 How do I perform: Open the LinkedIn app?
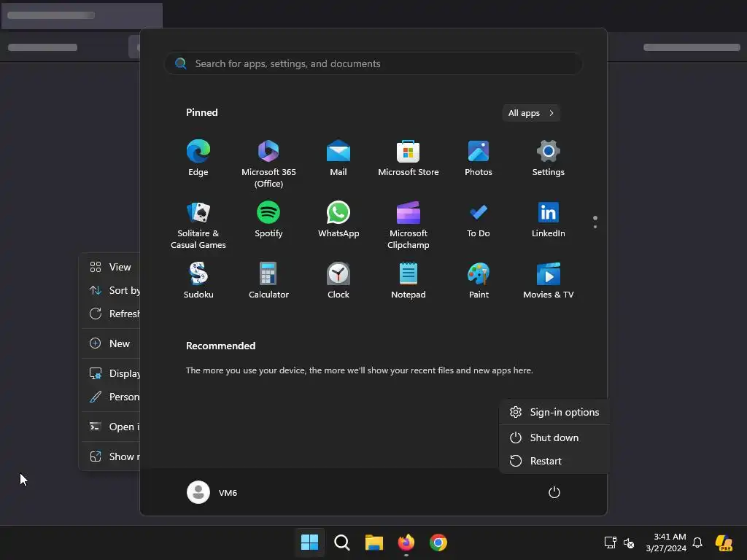[x=549, y=220]
